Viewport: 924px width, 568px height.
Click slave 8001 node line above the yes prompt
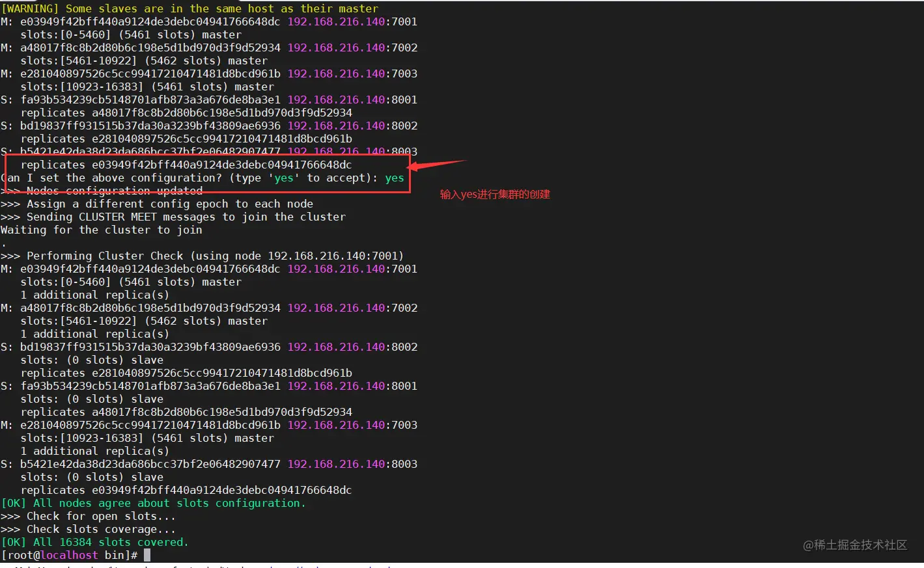coord(209,100)
